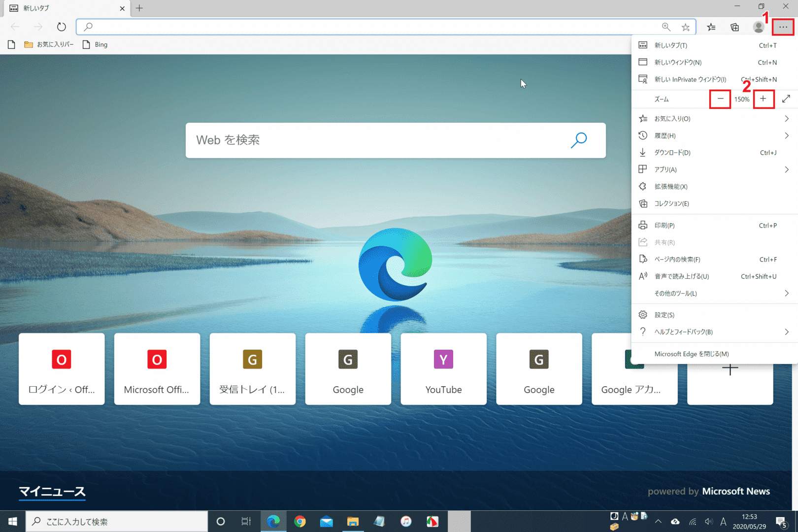This screenshot has width=798, height=532.
Task: Click the profile avatar icon
Action: pyautogui.click(x=759, y=27)
